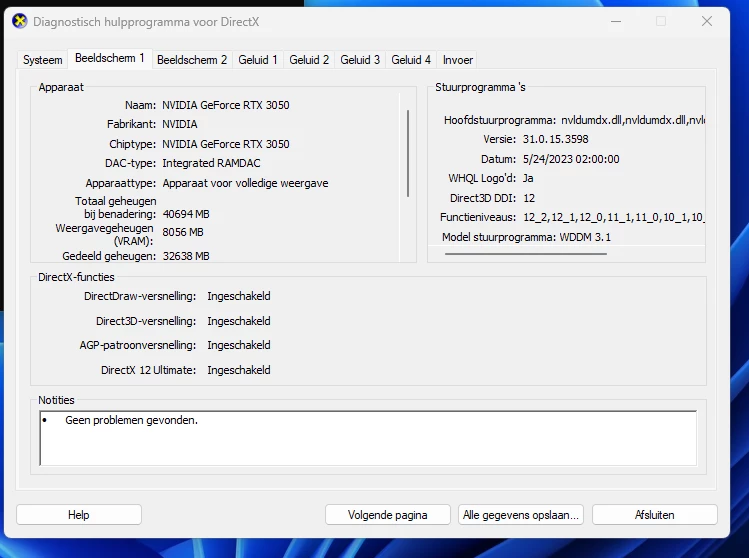The width and height of the screenshot is (749, 558).
Task: Select the Beeldscherm 1 tab
Action: [110, 58]
